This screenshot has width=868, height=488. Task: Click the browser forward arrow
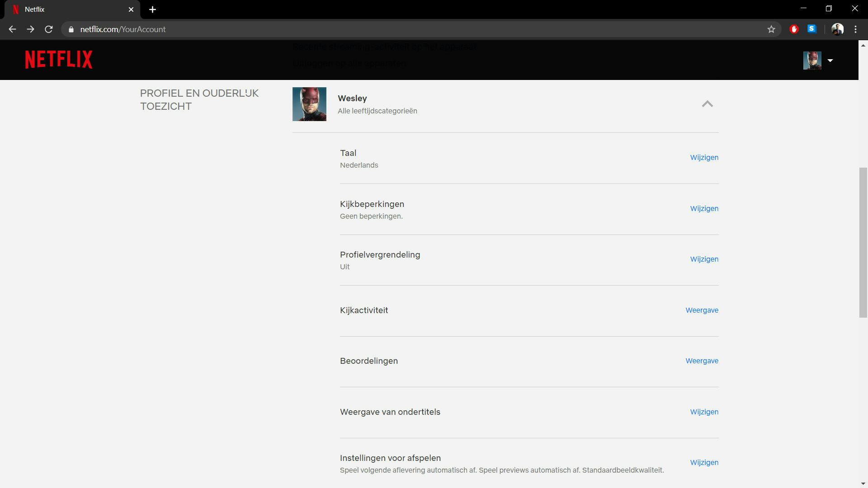click(30, 29)
